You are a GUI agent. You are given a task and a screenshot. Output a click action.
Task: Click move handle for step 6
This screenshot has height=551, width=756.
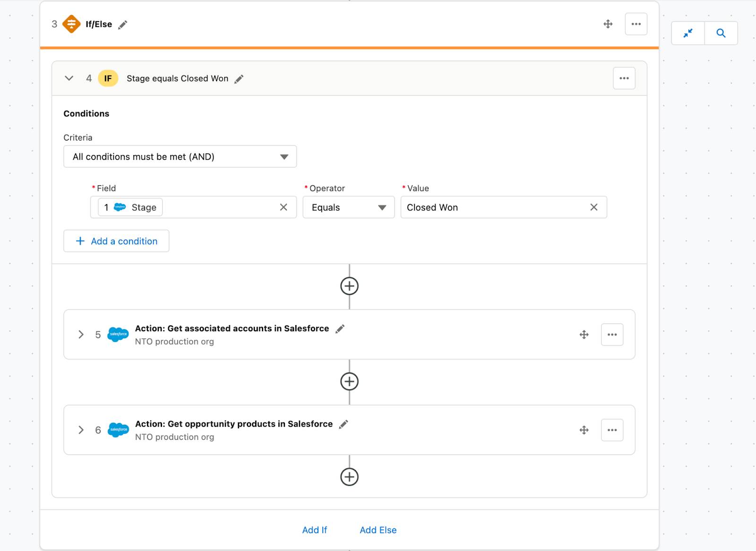point(584,430)
